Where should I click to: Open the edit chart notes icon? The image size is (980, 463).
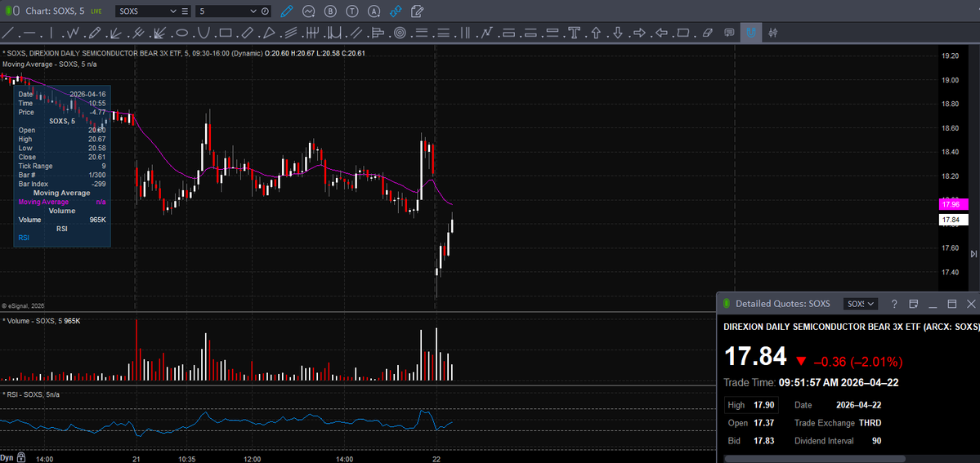(418, 11)
